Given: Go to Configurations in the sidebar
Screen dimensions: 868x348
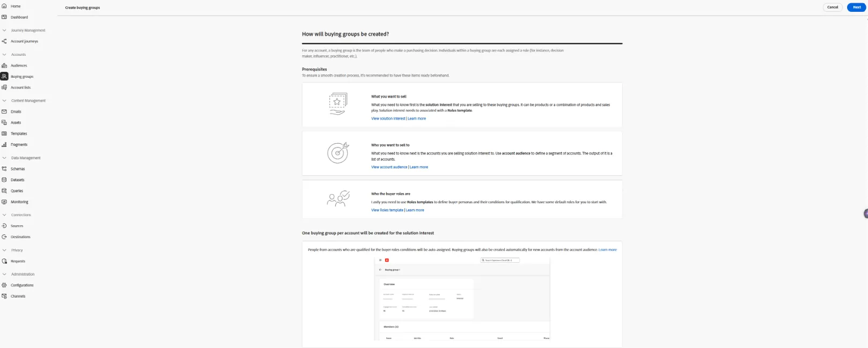Looking at the screenshot, I should (22, 285).
